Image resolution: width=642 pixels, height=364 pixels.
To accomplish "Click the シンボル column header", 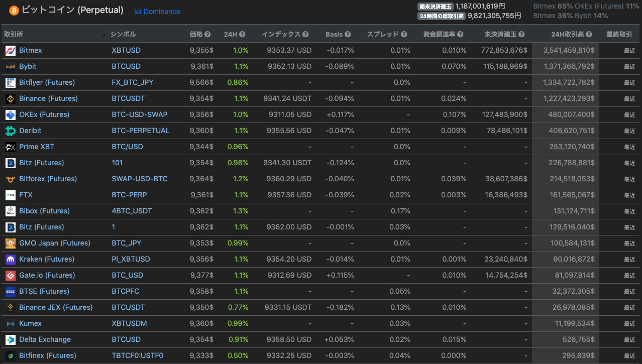I will pos(123,35).
